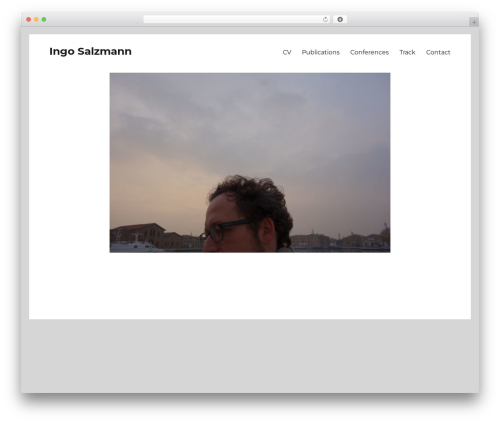Click the browser address bar
Viewport: 500px width, 423px height.
pyautogui.click(x=236, y=19)
